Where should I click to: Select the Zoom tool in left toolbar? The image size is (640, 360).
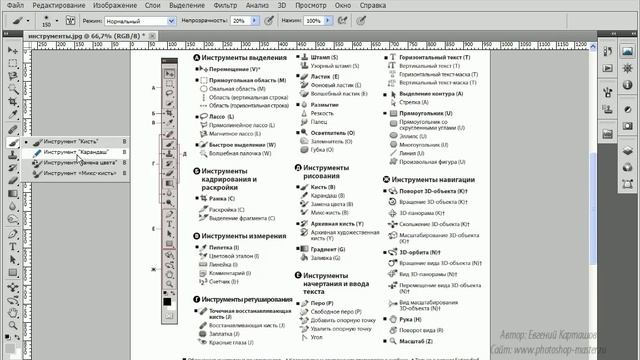[x=13, y=326]
